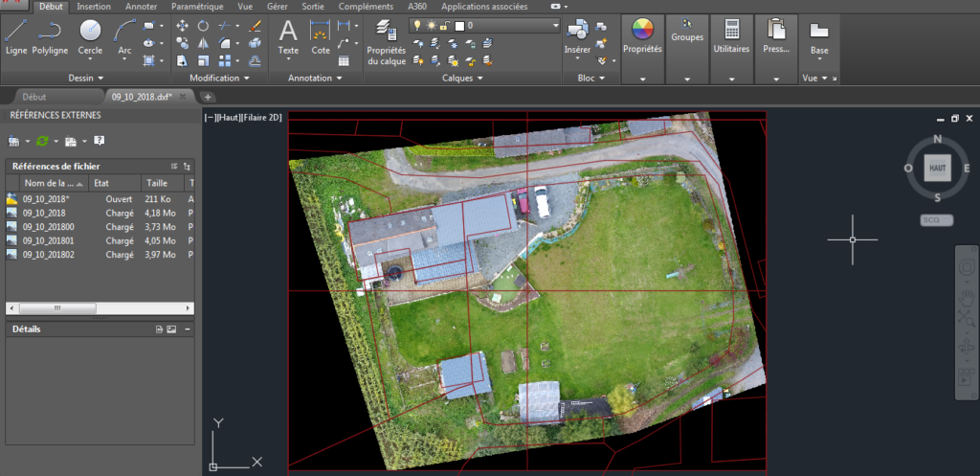
Task: Click the attach reference icon in Références externes
Action: [x=13, y=142]
